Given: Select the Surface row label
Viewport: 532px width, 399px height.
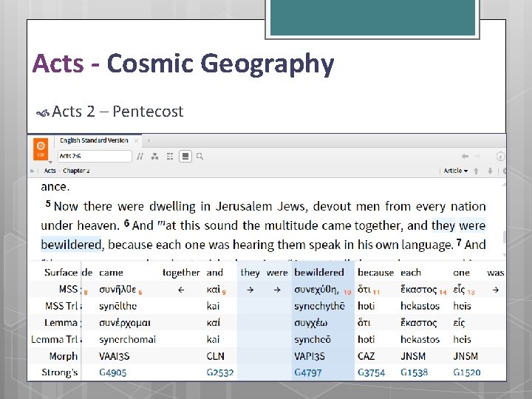Looking at the screenshot, I should click(61, 273).
